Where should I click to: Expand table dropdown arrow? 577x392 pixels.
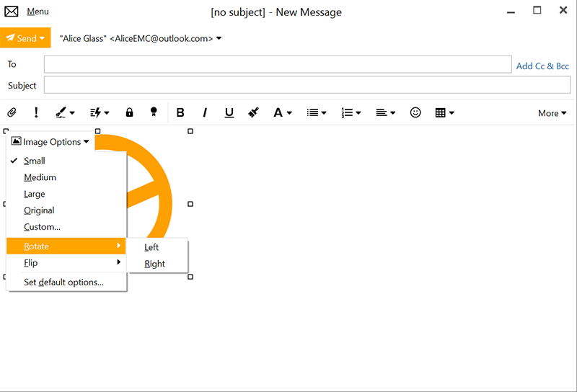tap(452, 113)
